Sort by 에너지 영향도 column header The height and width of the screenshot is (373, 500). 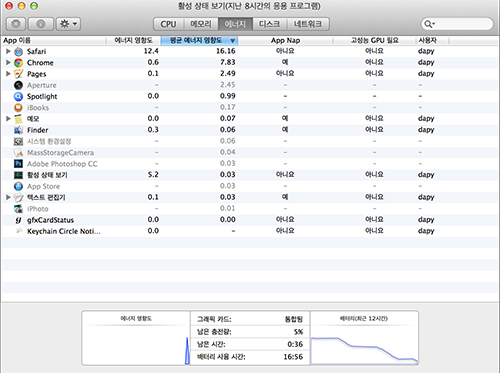pos(133,40)
